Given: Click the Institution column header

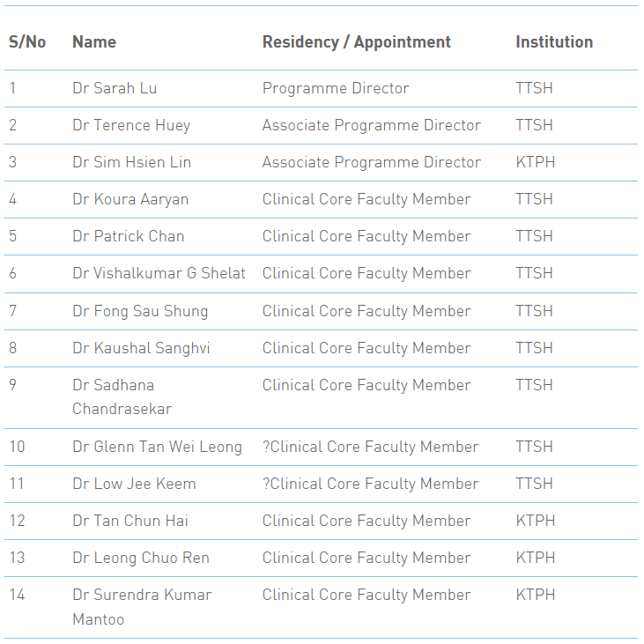Looking at the screenshot, I should (554, 42).
